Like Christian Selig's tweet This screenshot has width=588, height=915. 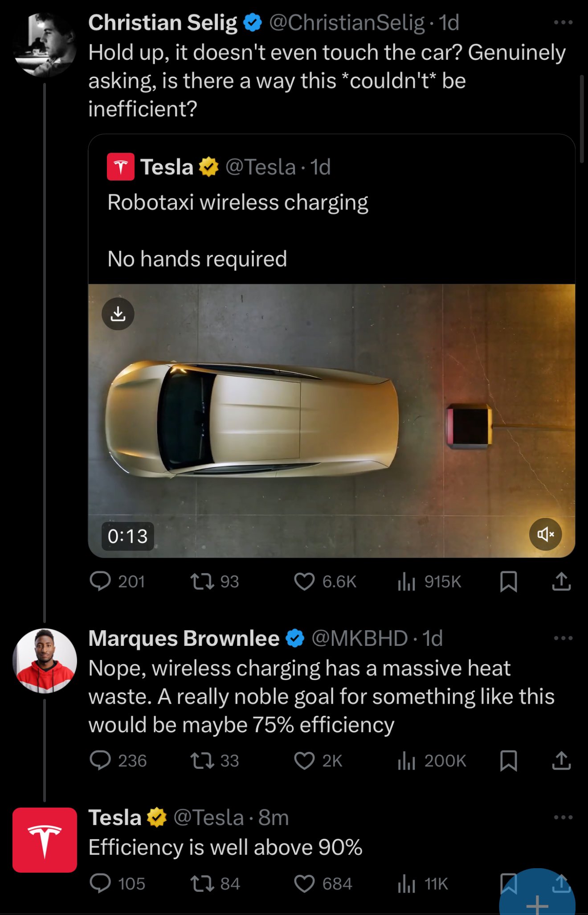[305, 582]
